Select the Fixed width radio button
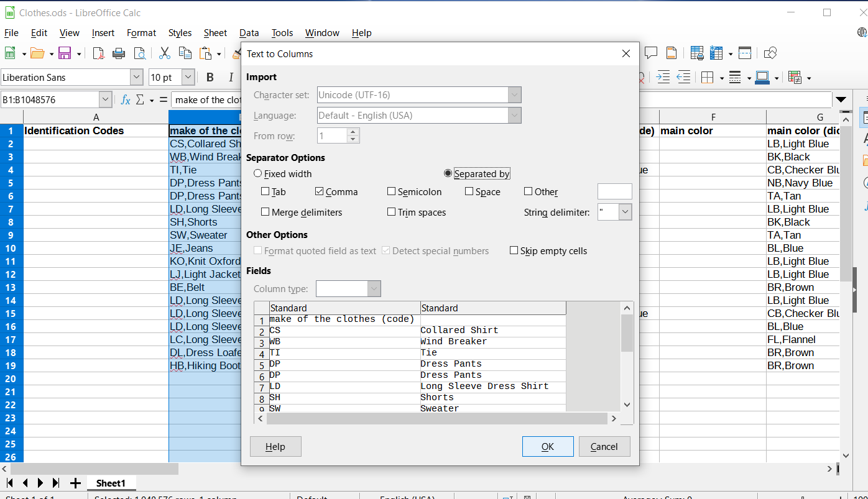The width and height of the screenshot is (868, 499). pos(258,174)
